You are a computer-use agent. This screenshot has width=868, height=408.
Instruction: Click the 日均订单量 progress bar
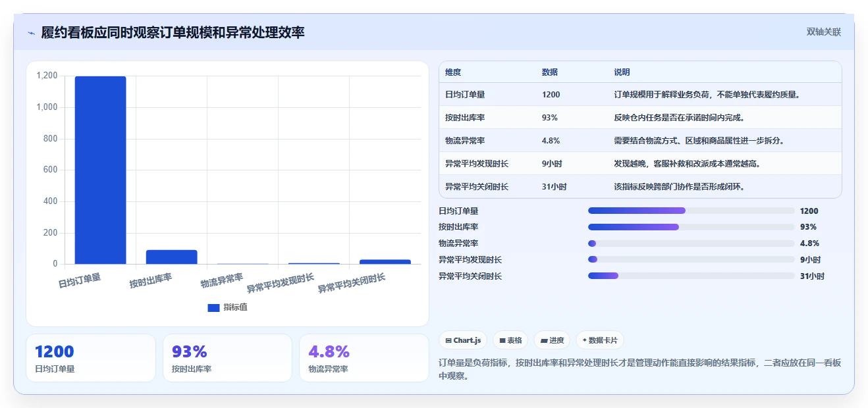691,211
